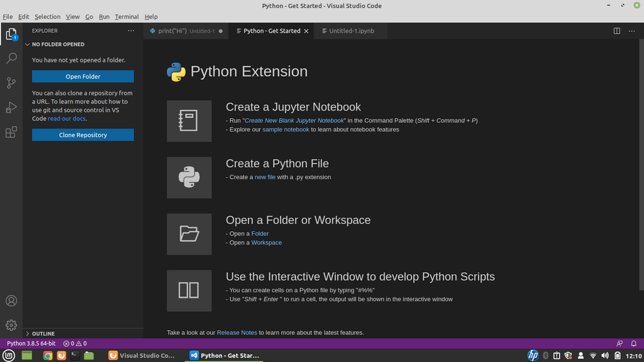Click the Open Folder button

point(82,76)
